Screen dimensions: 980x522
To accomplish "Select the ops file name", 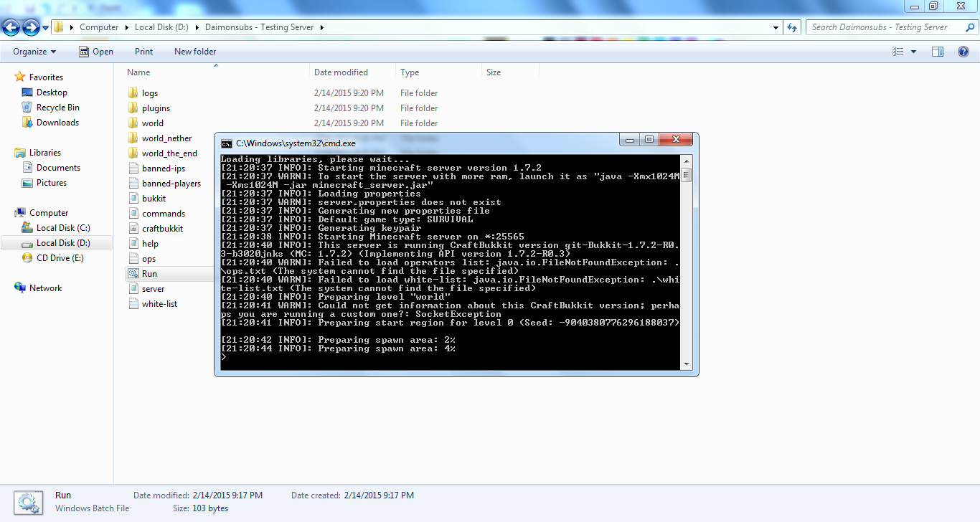I will coord(149,259).
